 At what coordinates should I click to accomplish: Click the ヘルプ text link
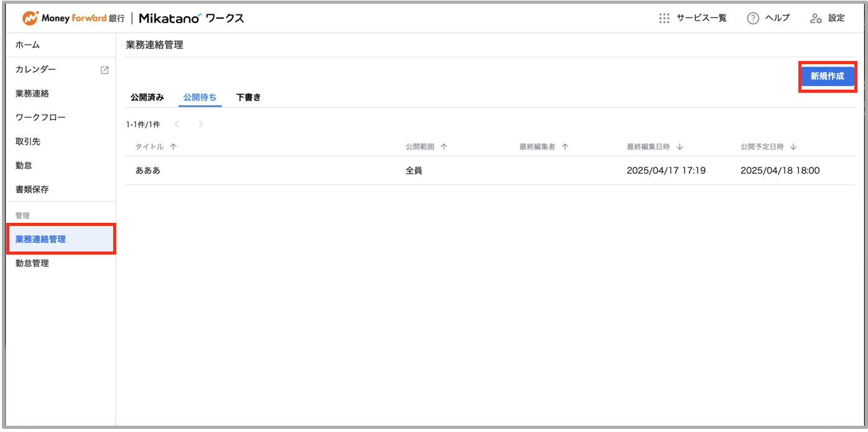coord(777,18)
